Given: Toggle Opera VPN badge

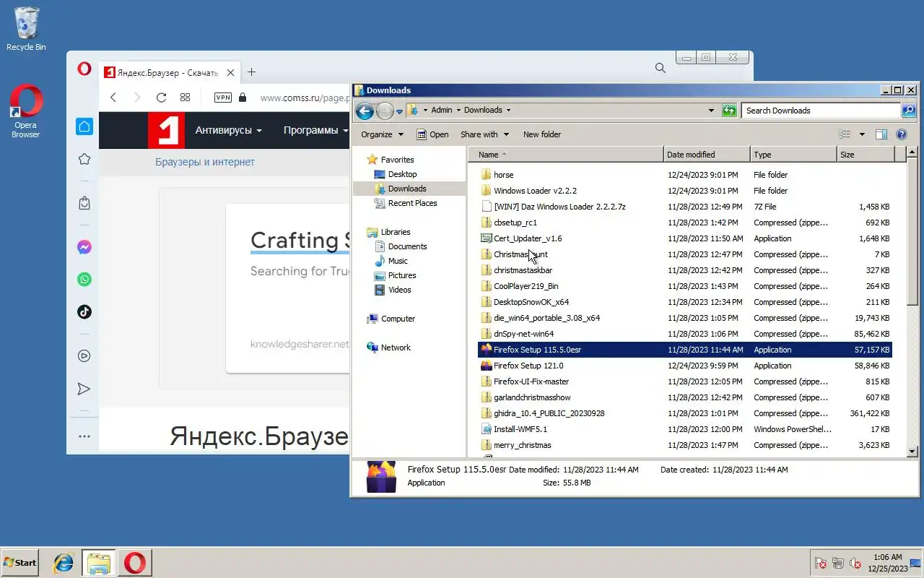Looking at the screenshot, I should [x=223, y=98].
